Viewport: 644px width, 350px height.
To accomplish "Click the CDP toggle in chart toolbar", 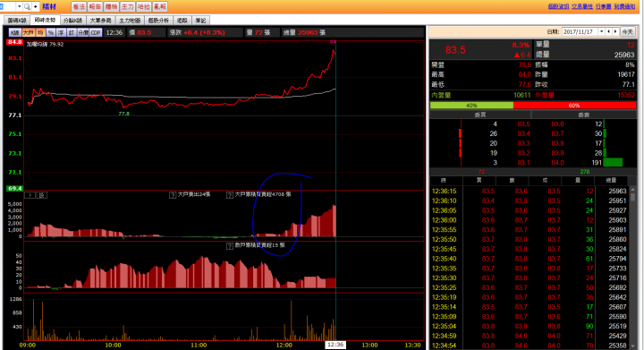I will tap(96, 32).
